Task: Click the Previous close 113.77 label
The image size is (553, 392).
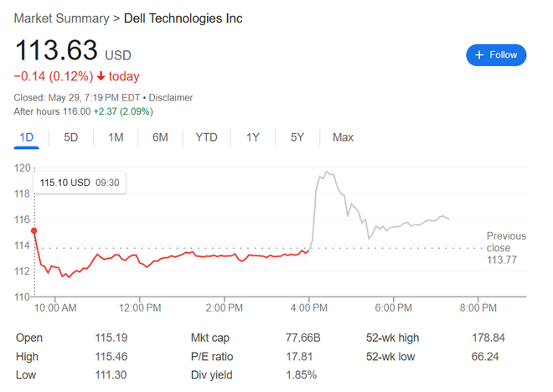Action: coord(506,248)
